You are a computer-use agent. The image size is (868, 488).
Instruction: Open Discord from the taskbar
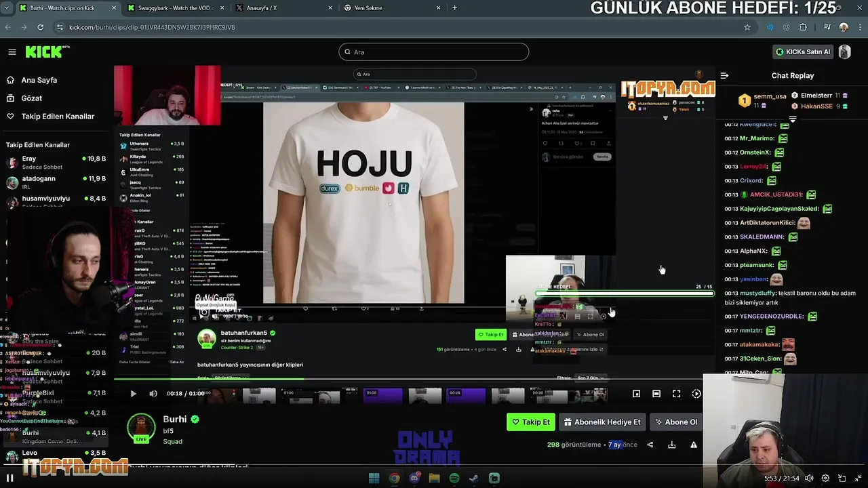414,479
